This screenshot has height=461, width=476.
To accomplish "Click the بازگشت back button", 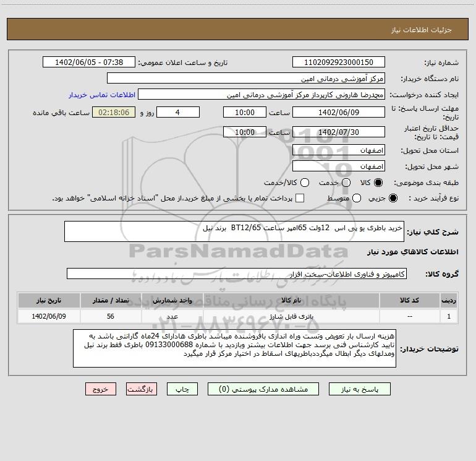I will point(142,389).
